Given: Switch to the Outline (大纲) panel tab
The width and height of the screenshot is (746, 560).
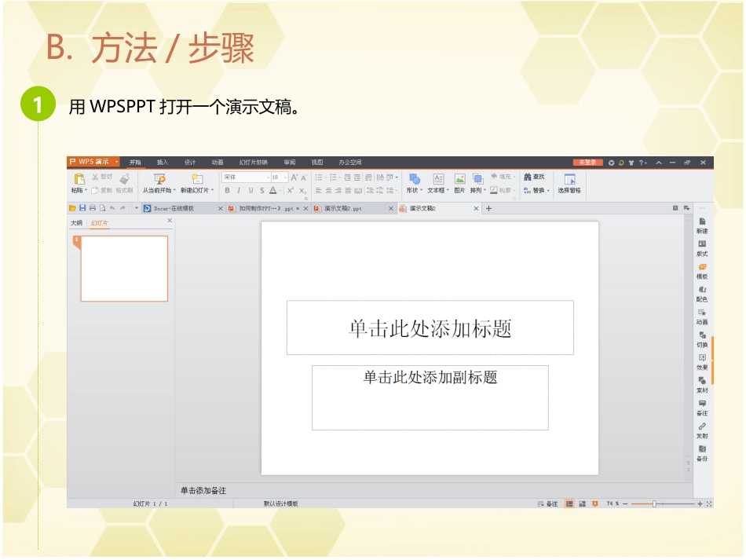Looking at the screenshot, I should (x=76, y=223).
